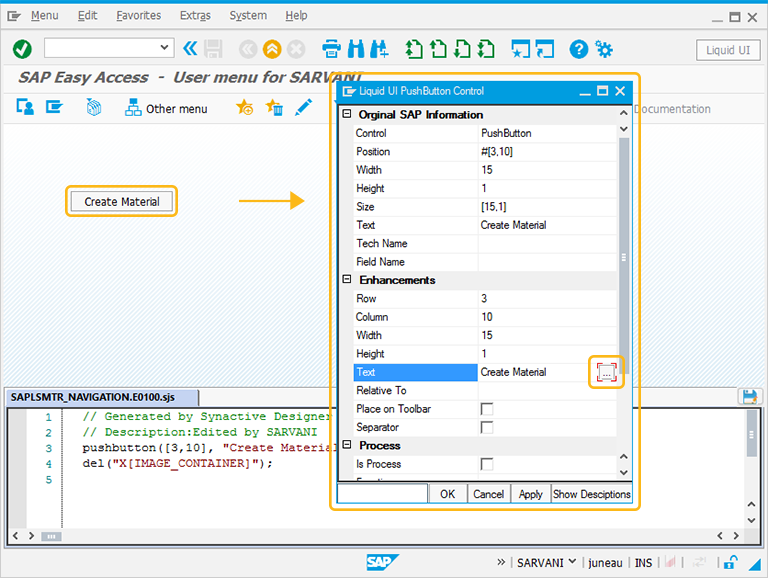Viewport: 768px width, 578px height.
Task: Click the Print toolbar icon
Action: coord(331,49)
